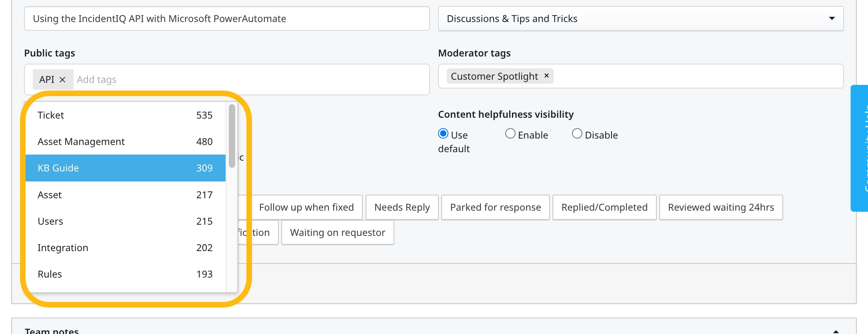Click the tag dropdown list scrollbar
868x334 pixels.
[232, 136]
